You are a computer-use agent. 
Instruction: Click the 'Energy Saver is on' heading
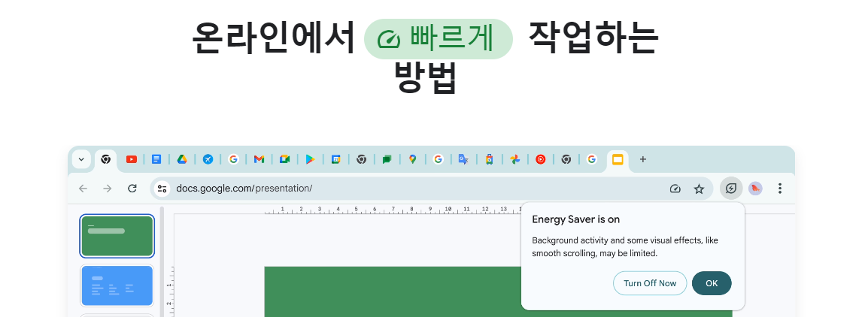coord(575,219)
